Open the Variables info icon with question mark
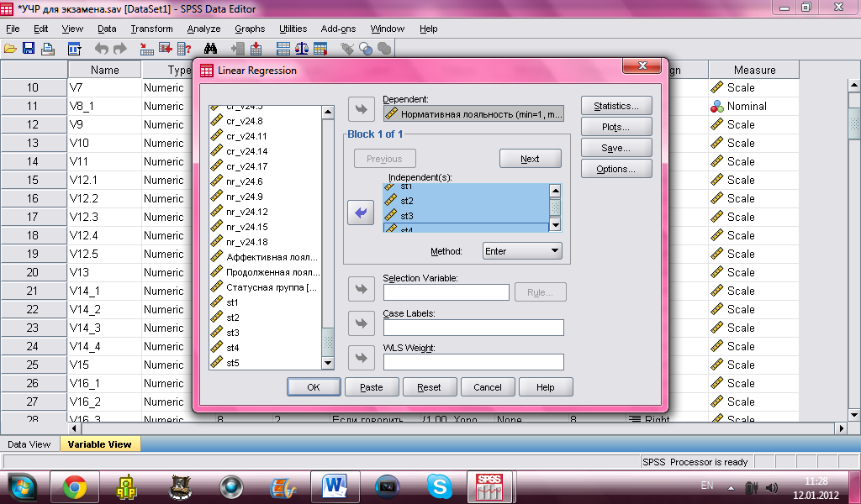Screen dimensions: 861x504 pos(184,49)
